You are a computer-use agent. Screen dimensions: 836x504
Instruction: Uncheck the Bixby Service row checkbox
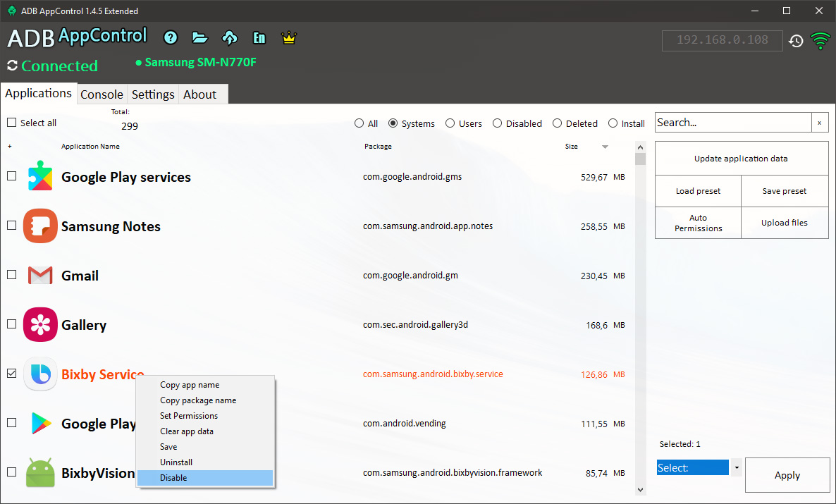[x=12, y=374]
